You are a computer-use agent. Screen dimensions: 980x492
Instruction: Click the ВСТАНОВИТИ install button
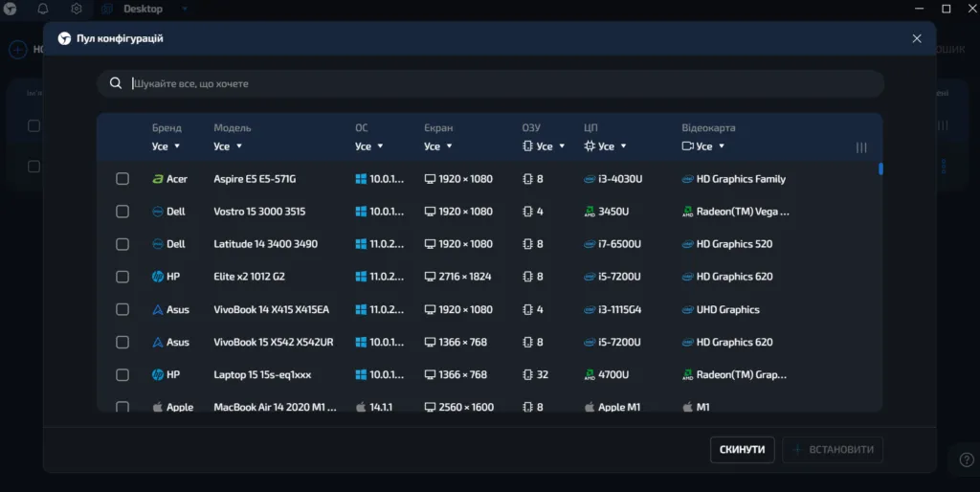click(x=833, y=450)
